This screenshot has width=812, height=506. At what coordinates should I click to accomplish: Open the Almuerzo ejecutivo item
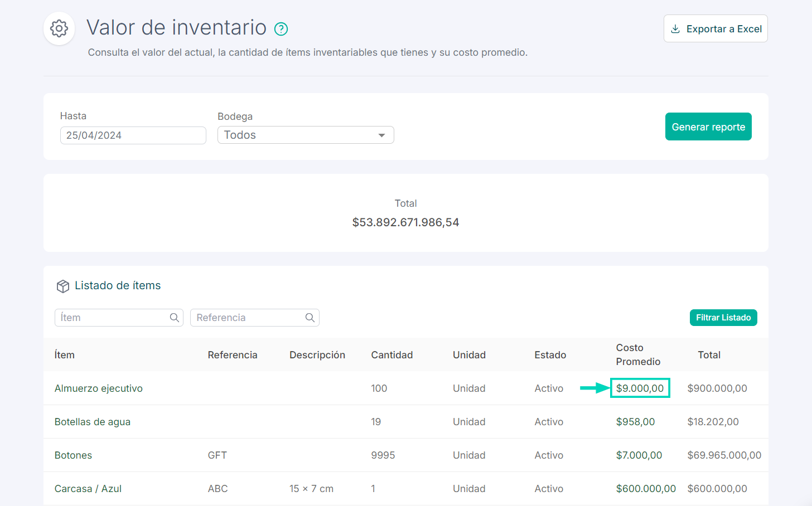pos(99,388)
